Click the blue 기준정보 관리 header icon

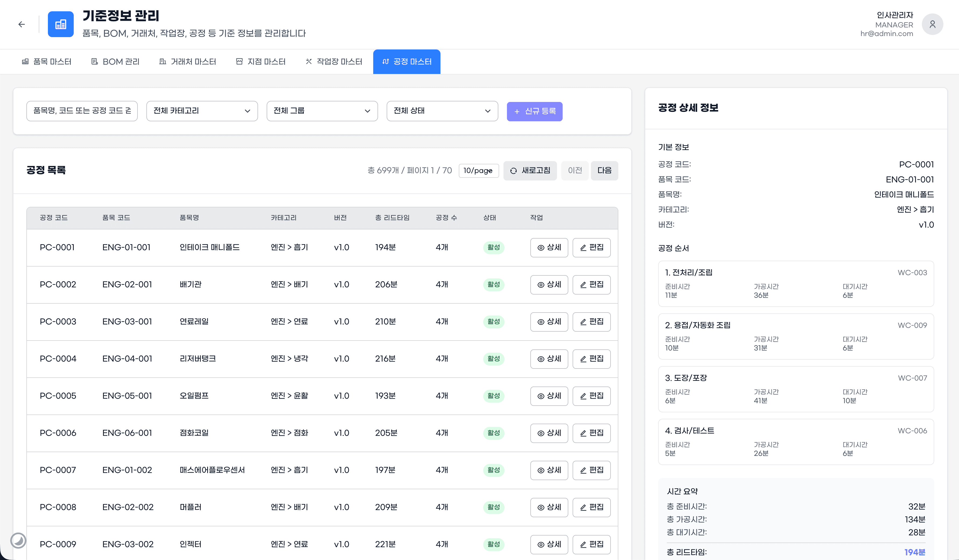click(61, 24)
